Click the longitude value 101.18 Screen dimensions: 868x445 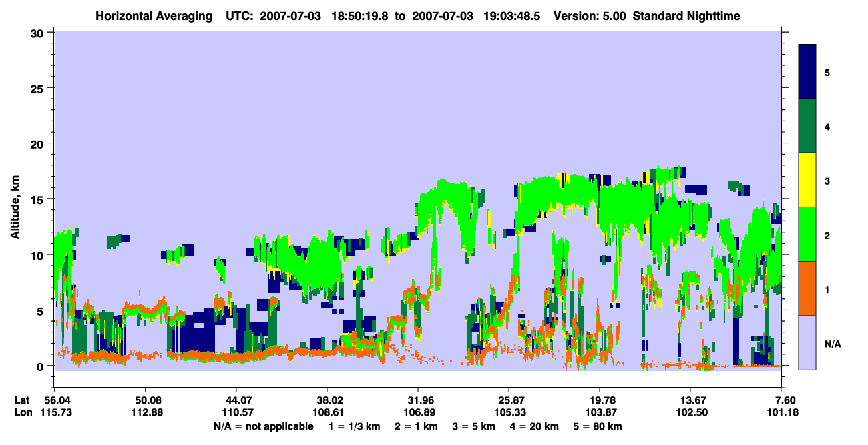tap(783, 412)
